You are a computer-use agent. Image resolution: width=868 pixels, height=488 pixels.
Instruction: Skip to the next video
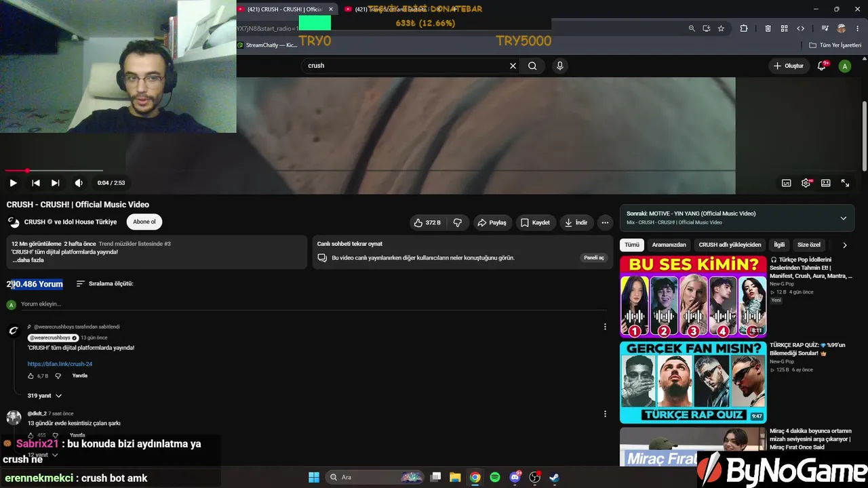pos(56,182)
